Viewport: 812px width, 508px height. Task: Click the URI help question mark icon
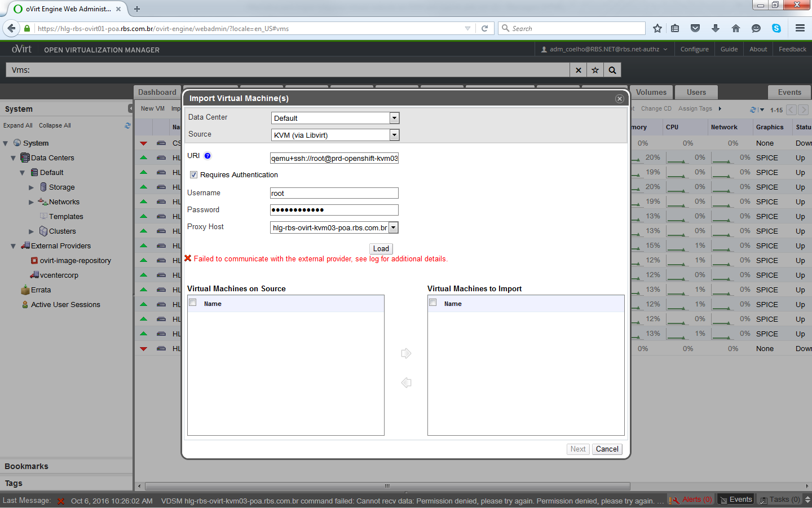point(208,156)
